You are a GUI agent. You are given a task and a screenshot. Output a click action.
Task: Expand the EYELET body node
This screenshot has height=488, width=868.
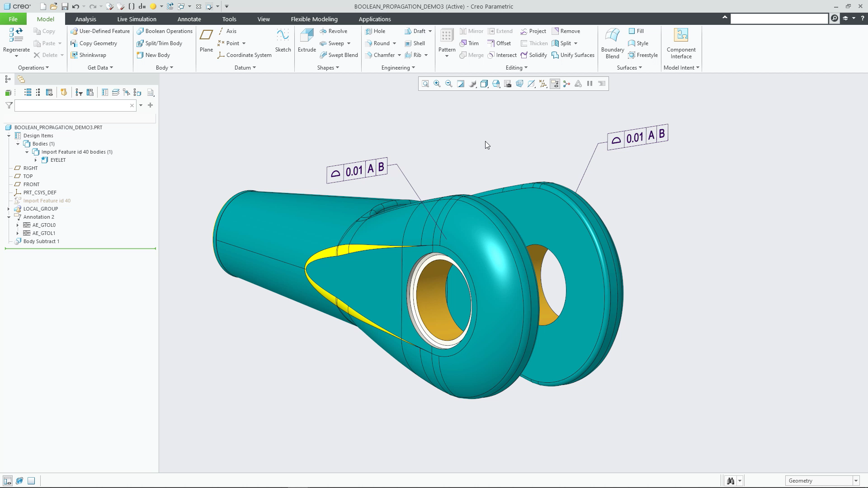coord(36,160)
